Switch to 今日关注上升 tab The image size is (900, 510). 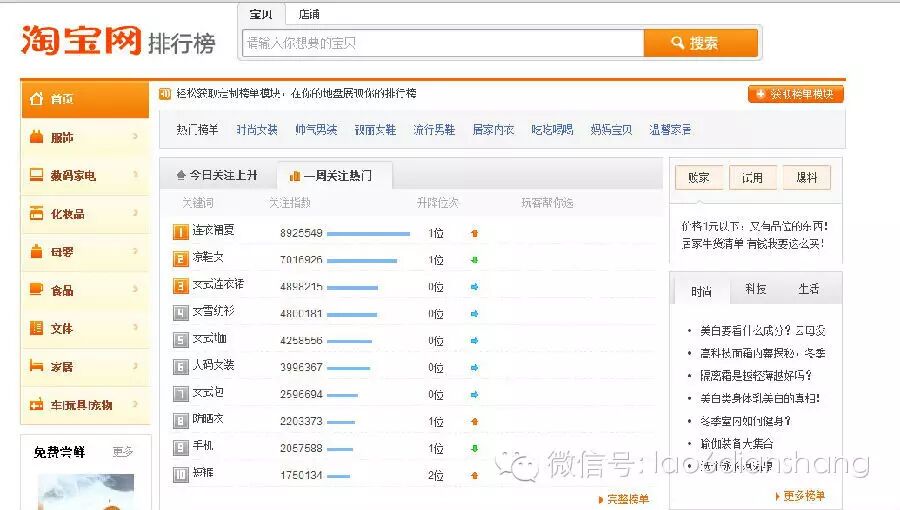pyautogui.click(x=218, y=176)
